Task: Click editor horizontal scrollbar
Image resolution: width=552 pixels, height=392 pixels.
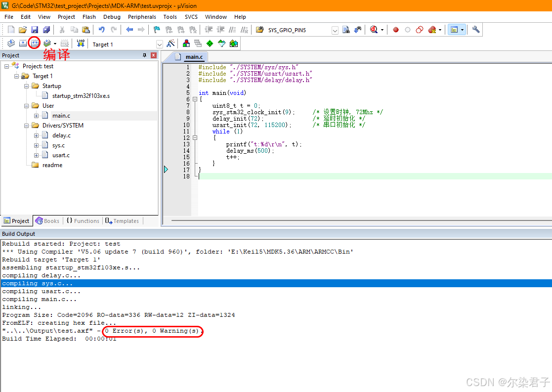Action: pos(362,220)
